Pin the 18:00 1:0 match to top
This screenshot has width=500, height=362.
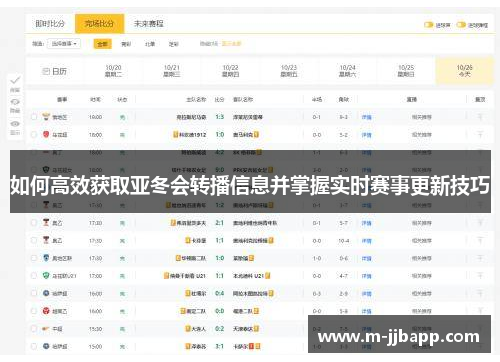[480, 135]
